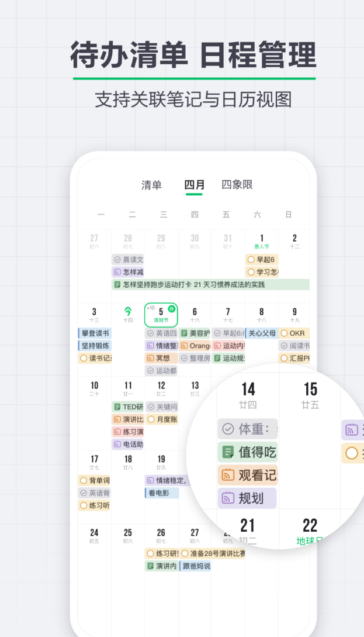This screenshot has width=364, height=637.
Task: Click the purple calendar icon on 情绪稳定
Action: pos(151,481)
